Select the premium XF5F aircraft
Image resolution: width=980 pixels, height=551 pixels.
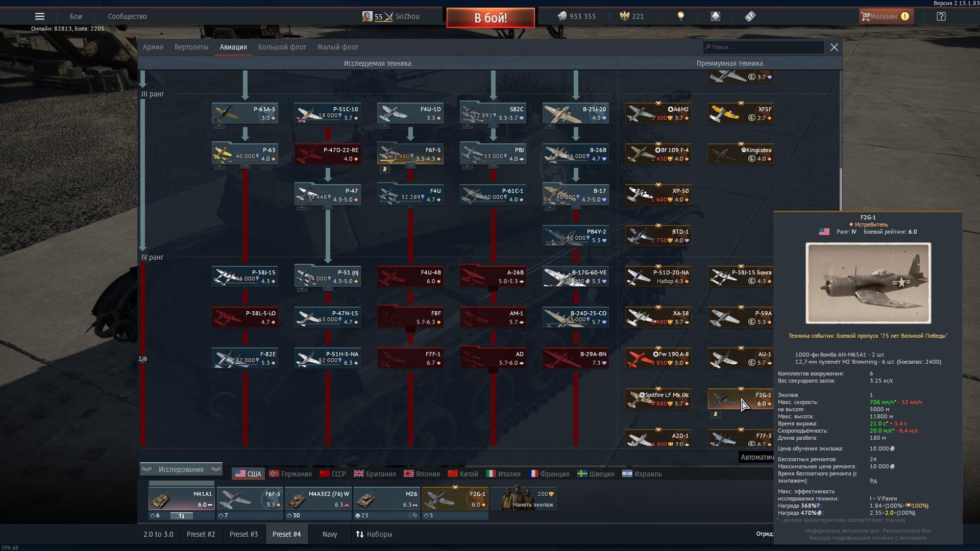pyautogui.click(x=741, y=113)
